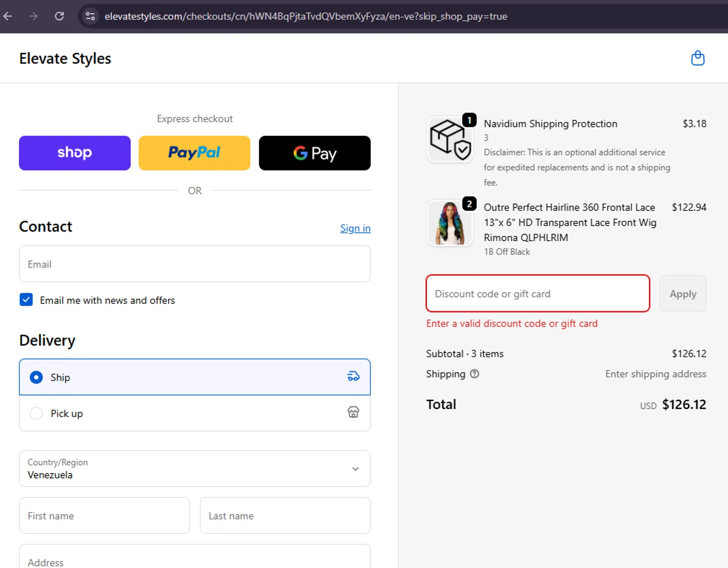Select the Ship delivery radio button
The width and height of the screenshot is (728, 568).
pyautogui.click(x=36, y=377)
